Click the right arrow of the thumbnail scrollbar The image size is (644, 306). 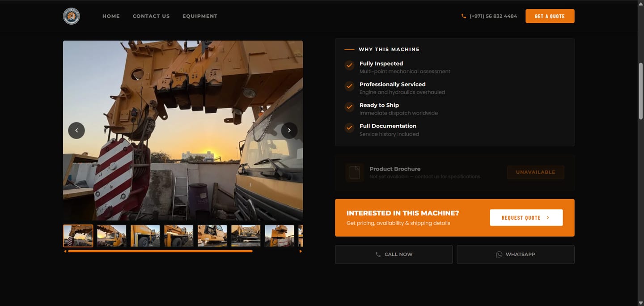(x=301, y=251)
